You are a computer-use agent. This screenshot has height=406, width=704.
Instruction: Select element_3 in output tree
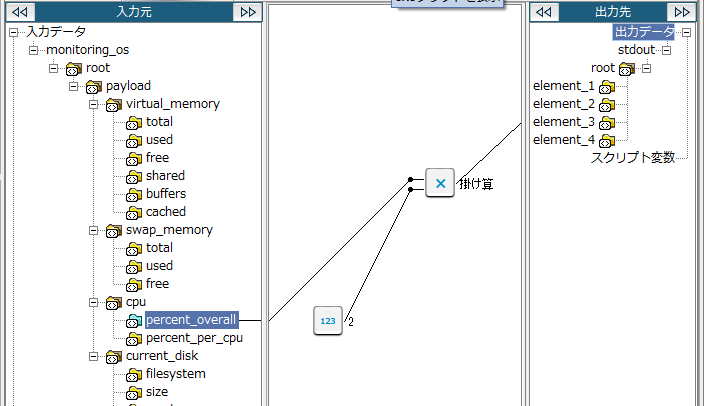click(564, 122)
